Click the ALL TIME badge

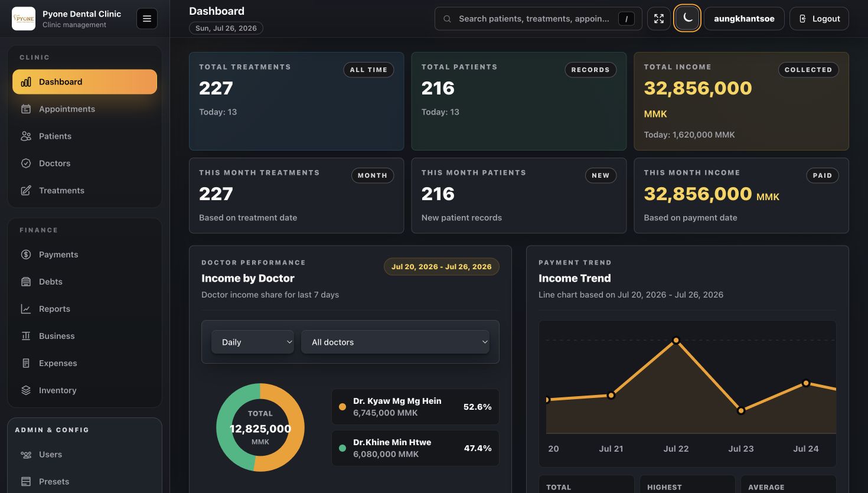368,70
